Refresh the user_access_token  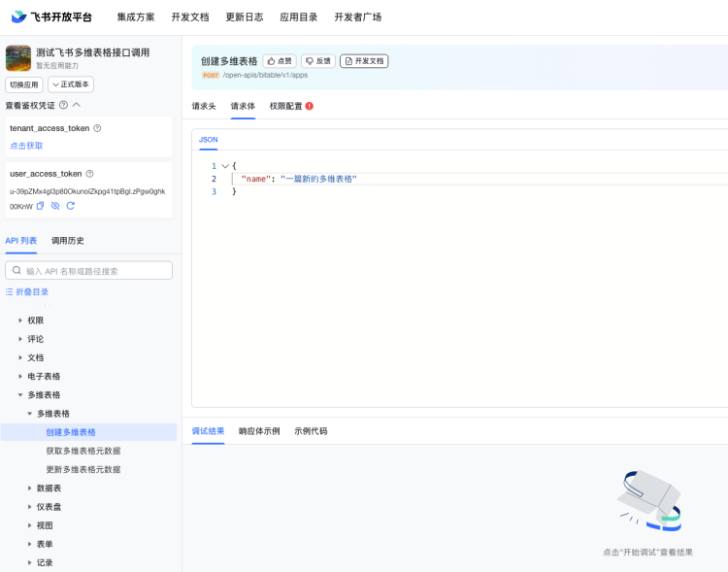70,206
